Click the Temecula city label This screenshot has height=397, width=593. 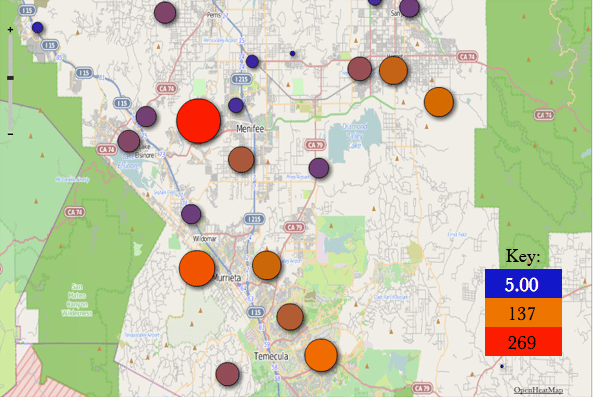pos(271,356)
